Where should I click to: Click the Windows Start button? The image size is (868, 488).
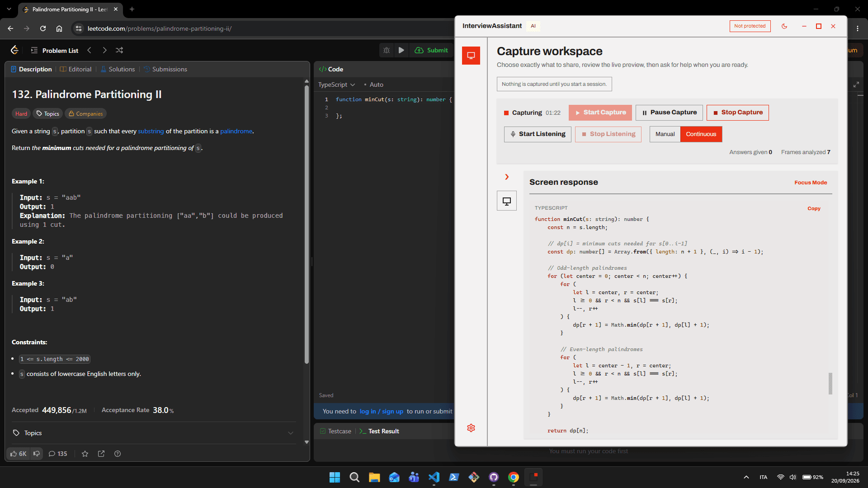pos(335,477)
